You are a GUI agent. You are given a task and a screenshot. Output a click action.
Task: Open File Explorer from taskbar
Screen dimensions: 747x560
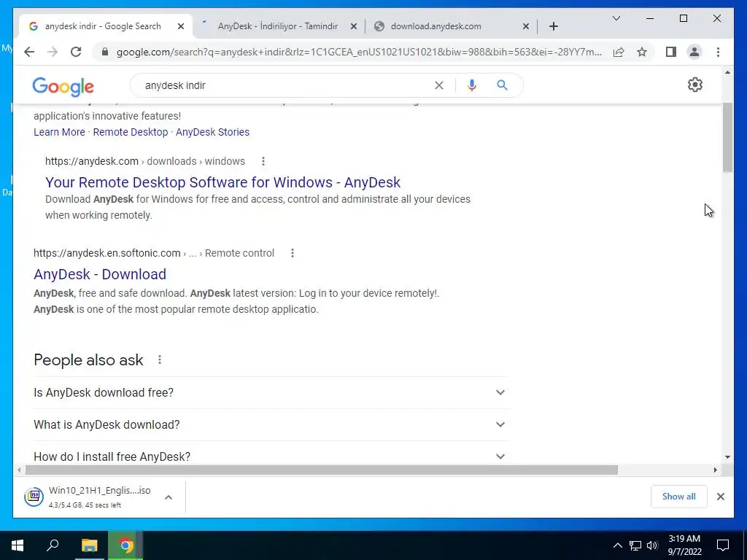pos(89,545)
